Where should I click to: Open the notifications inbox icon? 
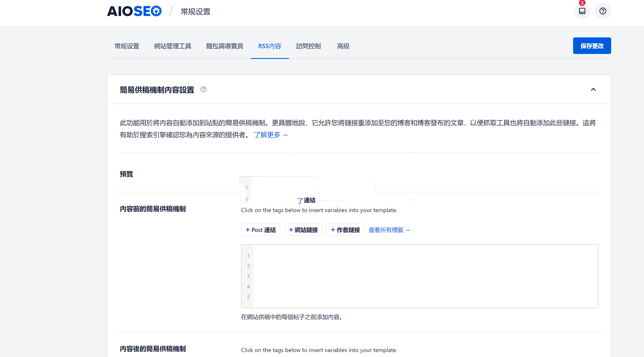[582, 11]
